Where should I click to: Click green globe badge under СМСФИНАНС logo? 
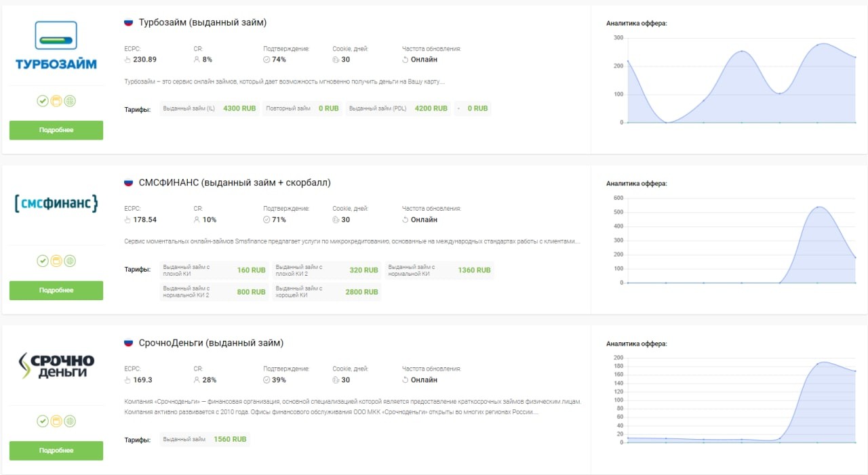coord(70,261)
